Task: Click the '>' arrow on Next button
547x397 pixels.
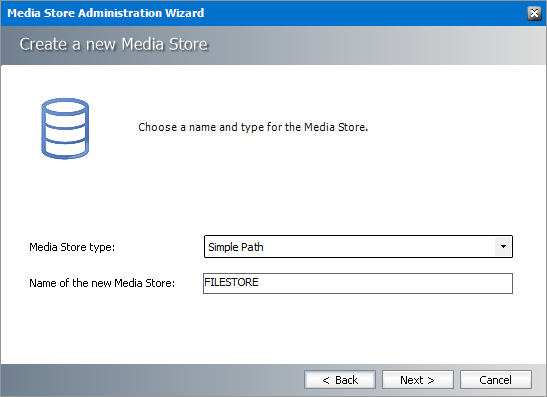Action: tap(431, 380)
